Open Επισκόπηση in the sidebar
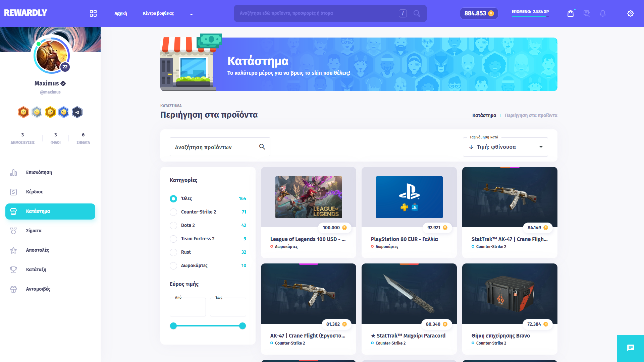 click(x=50, y=173)
